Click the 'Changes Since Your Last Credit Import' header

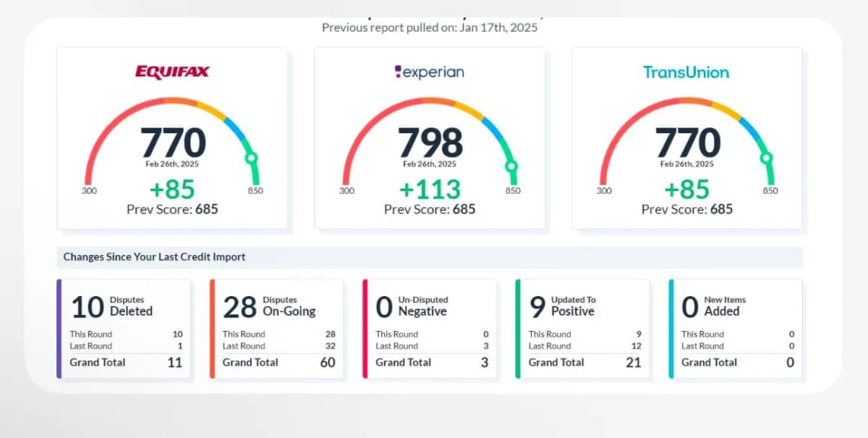tap(154, 257)
